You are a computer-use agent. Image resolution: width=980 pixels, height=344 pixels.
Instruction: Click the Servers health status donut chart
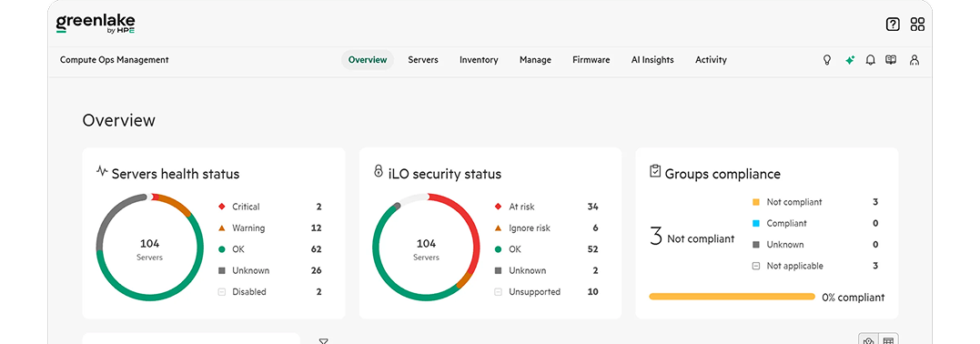click(150, 247)
